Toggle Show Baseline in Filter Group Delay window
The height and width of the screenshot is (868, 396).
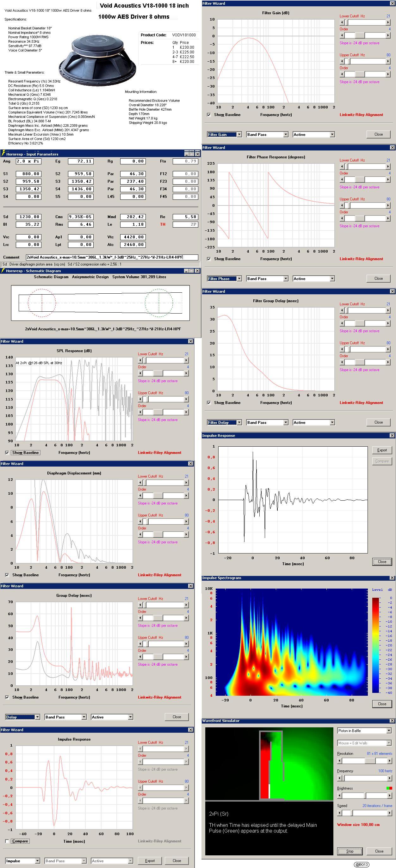(x=209, y=403)
